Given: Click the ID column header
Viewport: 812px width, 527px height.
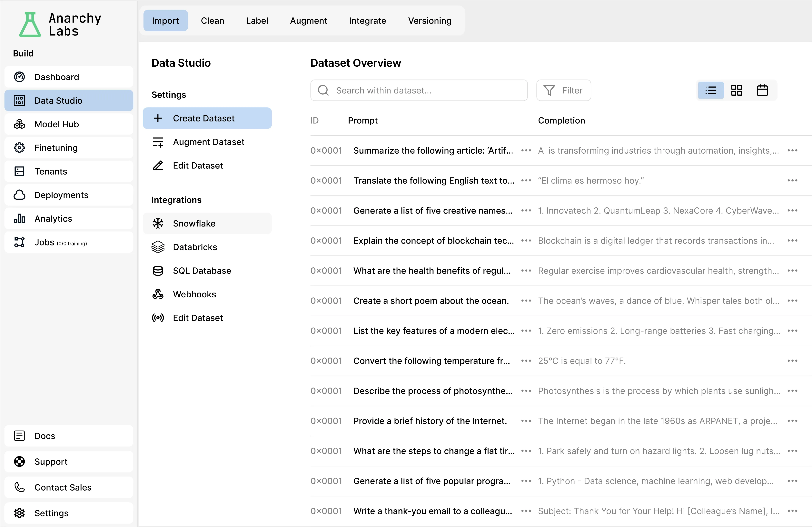Looking at the screenshot, I should click(x=314, y=120).
